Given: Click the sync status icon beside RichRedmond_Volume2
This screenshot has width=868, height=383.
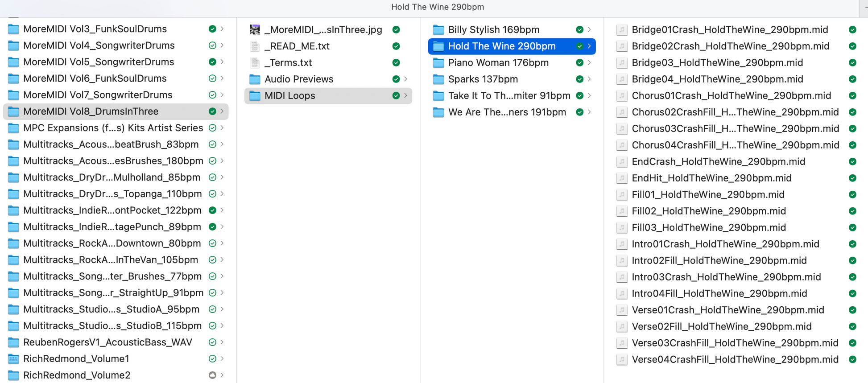Looking at the screenshot, I should (x=212, y=375).
